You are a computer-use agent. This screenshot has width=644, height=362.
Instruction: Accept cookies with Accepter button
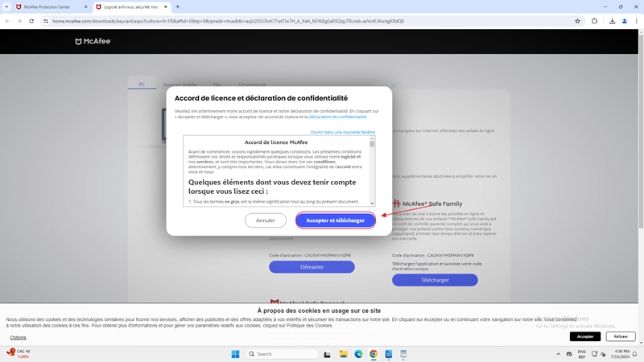coord(585,336)
